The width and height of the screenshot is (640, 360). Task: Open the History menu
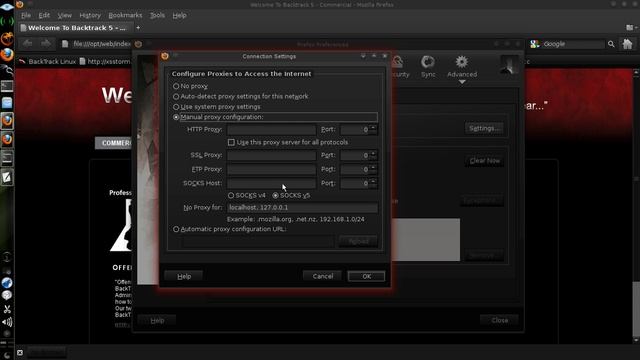click(90, 16)
